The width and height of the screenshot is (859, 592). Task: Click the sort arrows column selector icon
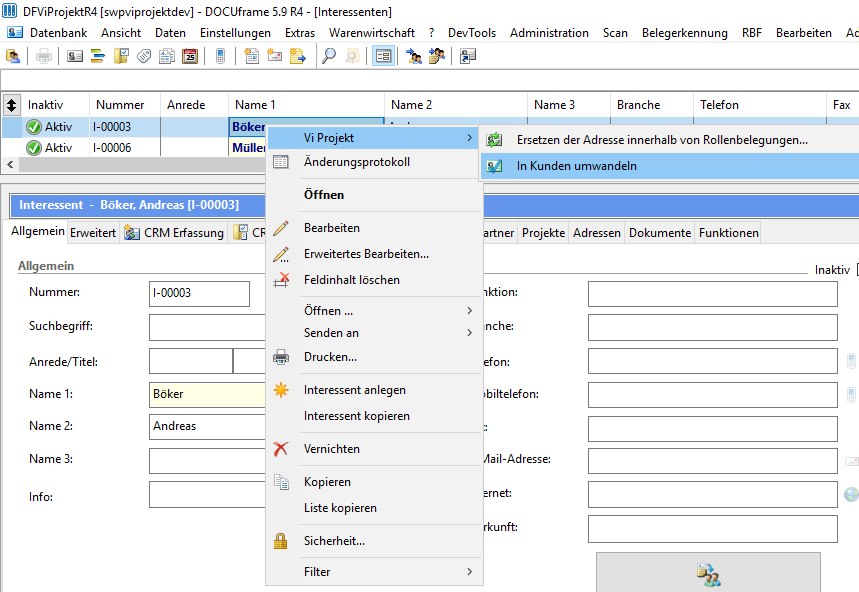click(12, 105)
